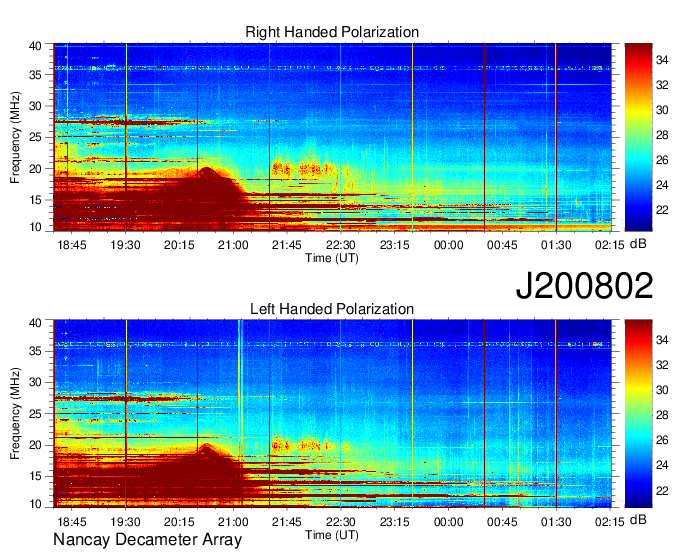Click 20:15 tick under Left Handed panel
Viewport: 680px width, 552px height.
pos(179,522)
